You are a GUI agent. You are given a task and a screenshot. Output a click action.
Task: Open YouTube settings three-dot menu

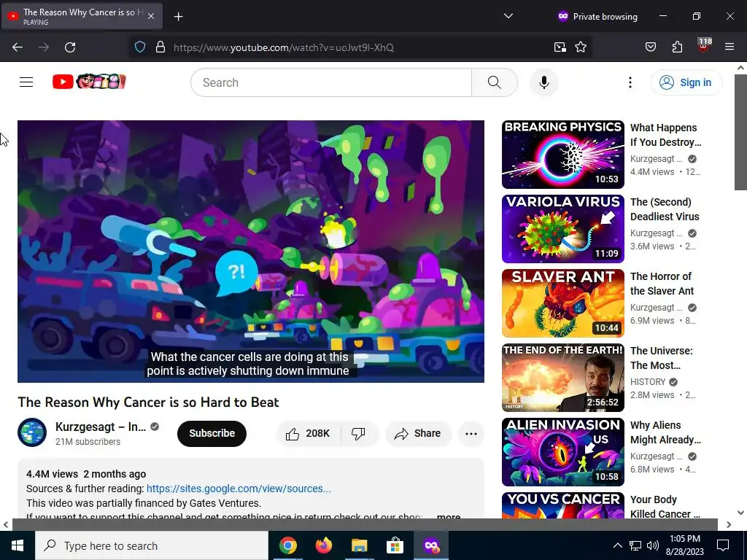630,82
